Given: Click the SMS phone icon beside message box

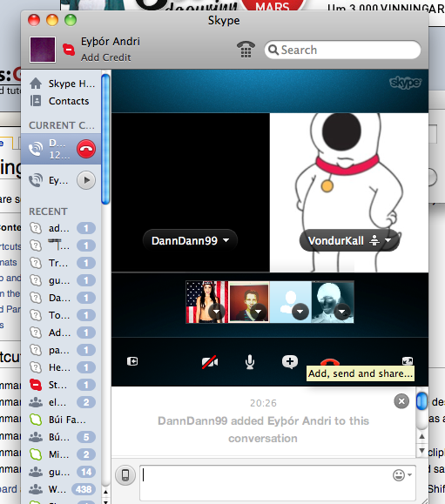Looking at the screenshot, I should pos(125,474).
